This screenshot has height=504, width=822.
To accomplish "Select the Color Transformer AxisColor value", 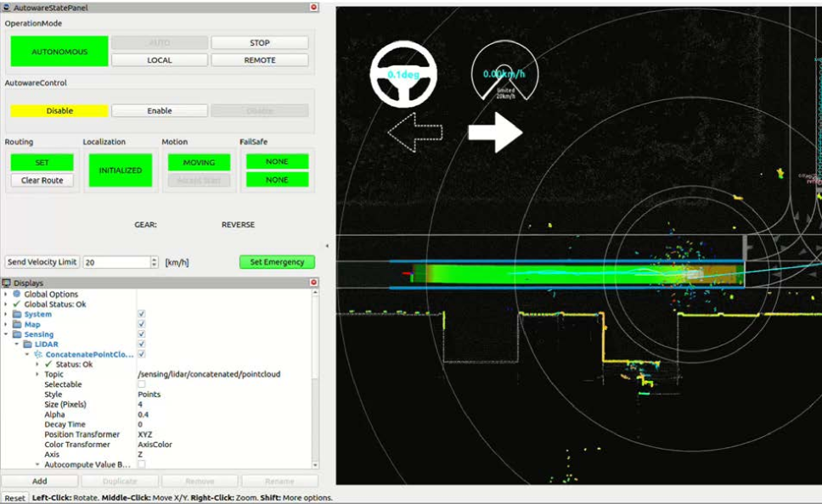I will point(155,445).
